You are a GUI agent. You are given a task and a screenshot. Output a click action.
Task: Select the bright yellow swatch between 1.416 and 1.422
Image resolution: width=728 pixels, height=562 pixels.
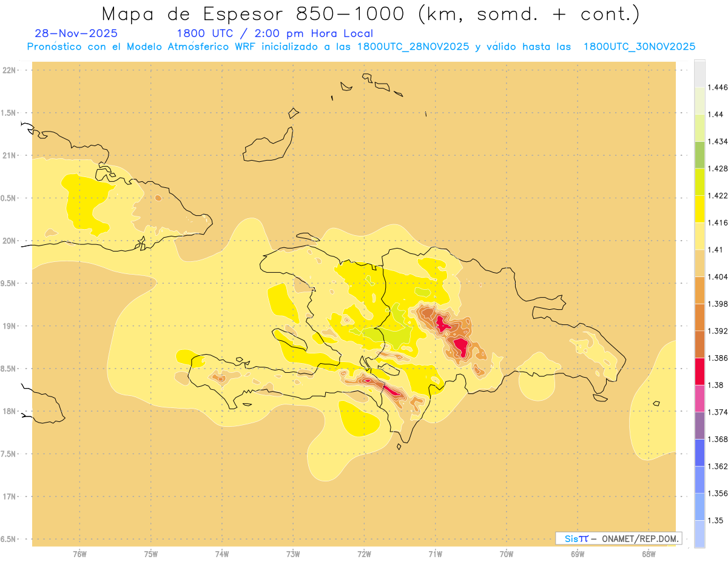[x=699, y=209]
